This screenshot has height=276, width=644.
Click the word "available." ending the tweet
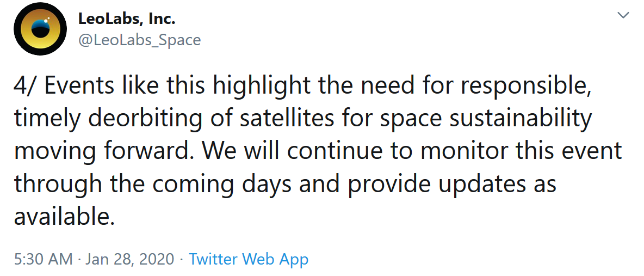coord(65,216)
